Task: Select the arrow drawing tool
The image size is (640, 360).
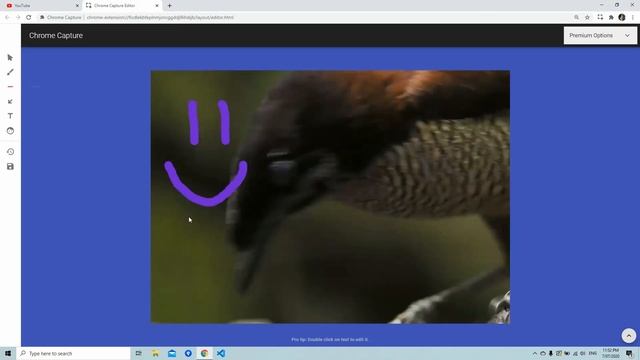Action: click(x=10, y=101)
